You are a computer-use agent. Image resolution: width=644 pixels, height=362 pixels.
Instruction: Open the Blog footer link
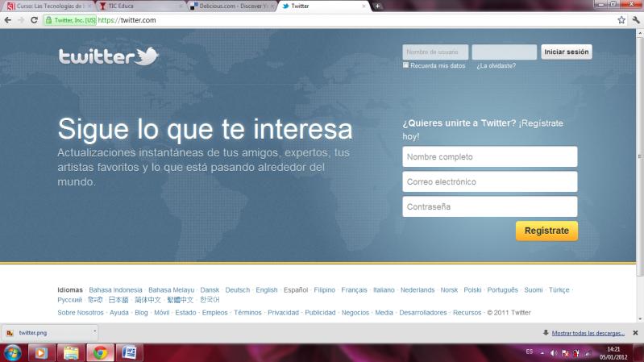(x=141, y=312)
